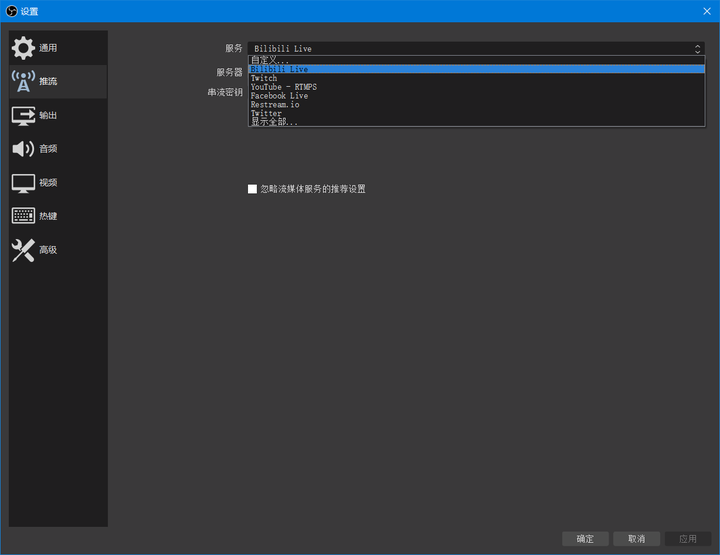Select the 推流 stream antenna icon

tap(23, 81)
